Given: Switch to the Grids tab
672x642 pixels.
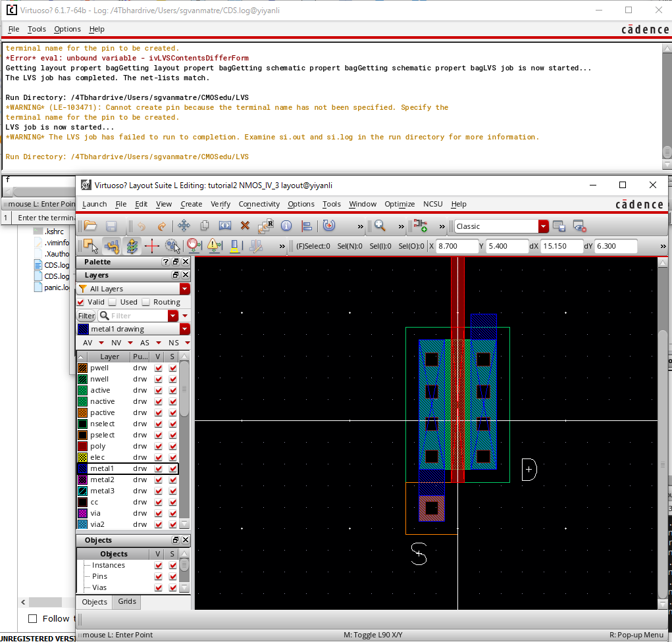Looking at the screenshot, I should (x=127, y=601).
